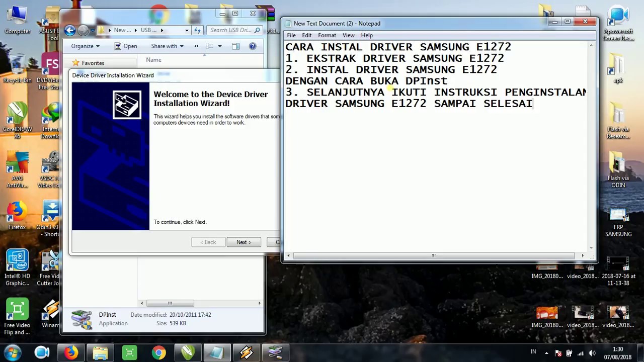Open the CorelDRAW X6 desktop shortcut

pos(17,121)
